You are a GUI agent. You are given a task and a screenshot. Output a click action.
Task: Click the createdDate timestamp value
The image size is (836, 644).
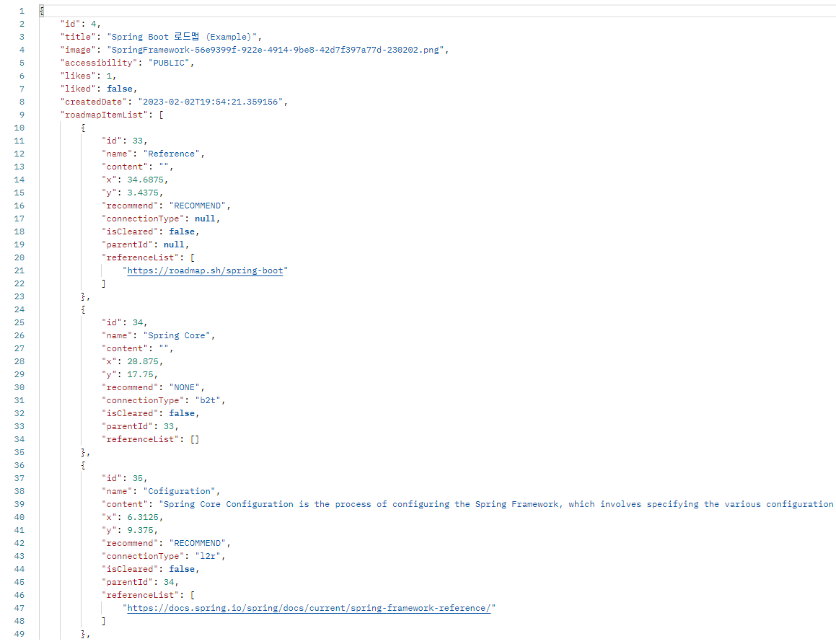pyautogui.click(x=210, y=101)
